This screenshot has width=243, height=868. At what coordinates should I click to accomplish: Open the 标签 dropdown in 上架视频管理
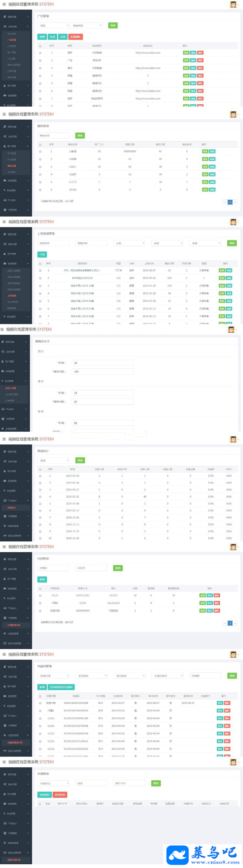tap(167, 243)
